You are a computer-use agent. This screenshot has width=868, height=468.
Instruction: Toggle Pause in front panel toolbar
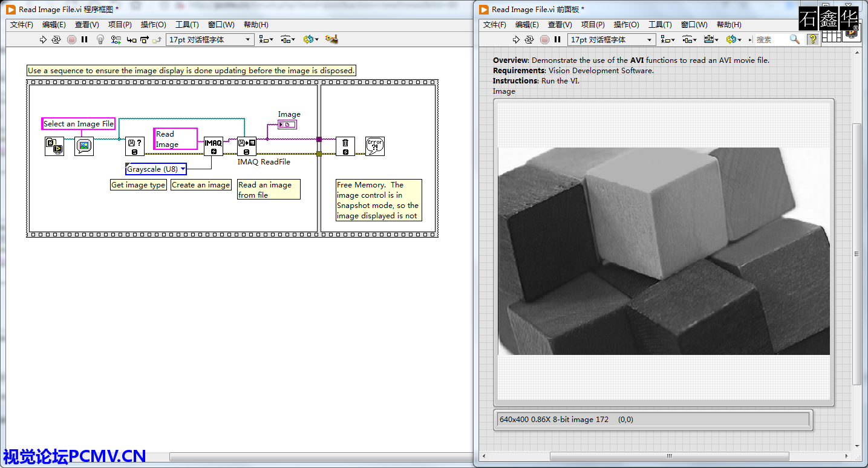tap(558, 40)
